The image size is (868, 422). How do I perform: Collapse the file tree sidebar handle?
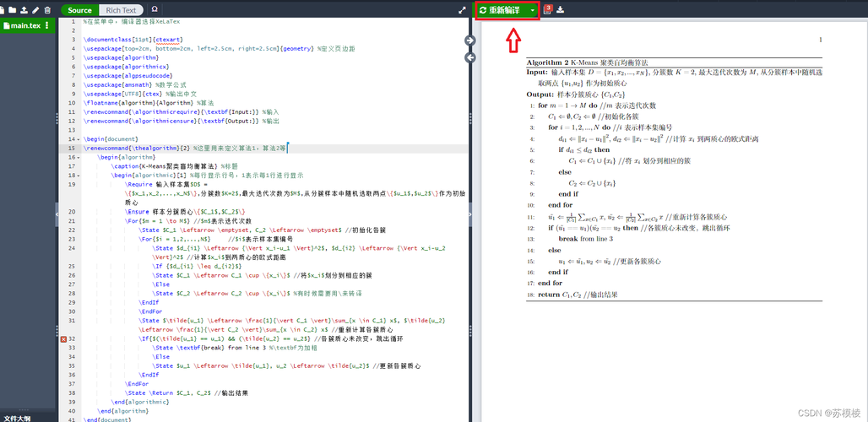[x=56, y=215]
